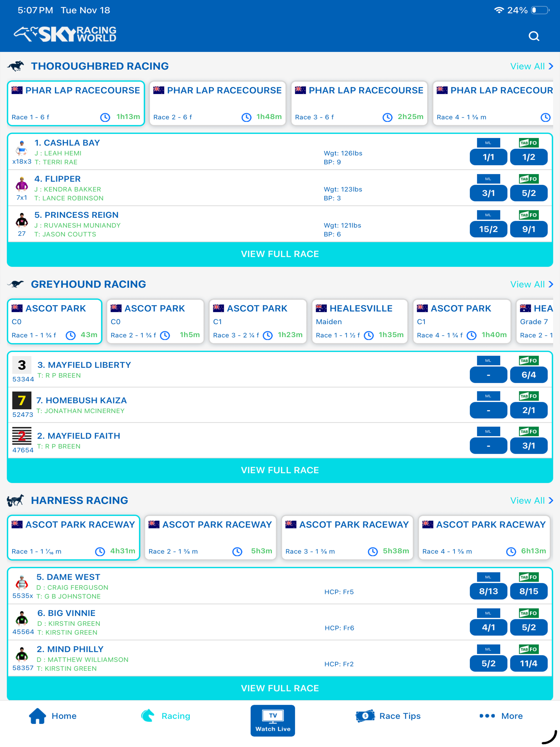Tap Mayfield Faith striped number 2 icon
This screenshot has width=560, height=747.
pos(22,436)
